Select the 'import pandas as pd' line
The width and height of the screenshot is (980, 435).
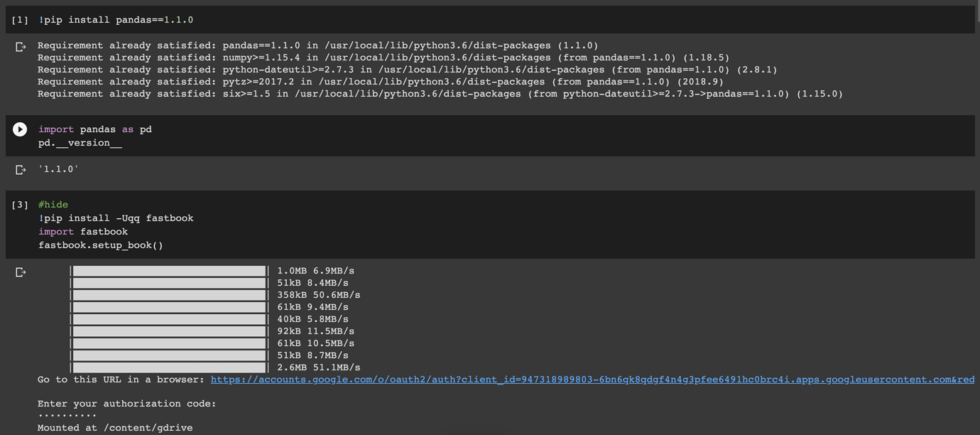(x=94, y=129)
